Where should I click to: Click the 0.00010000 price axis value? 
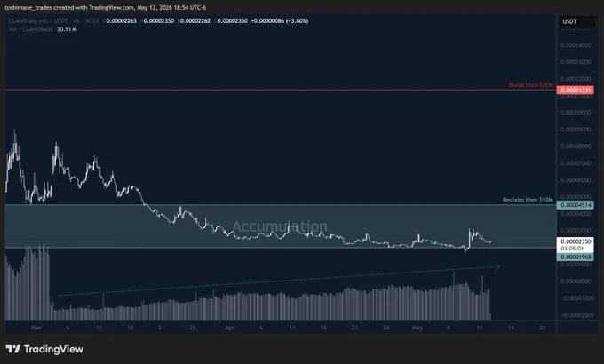(576, 113)
